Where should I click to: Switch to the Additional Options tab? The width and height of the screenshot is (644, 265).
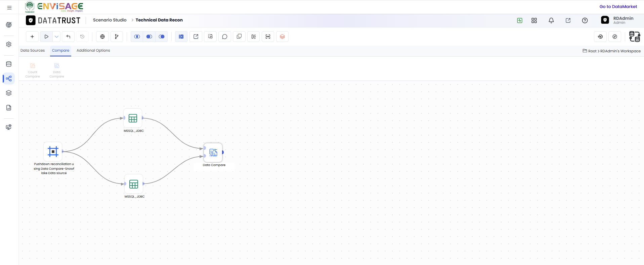(x=93, y=50)
